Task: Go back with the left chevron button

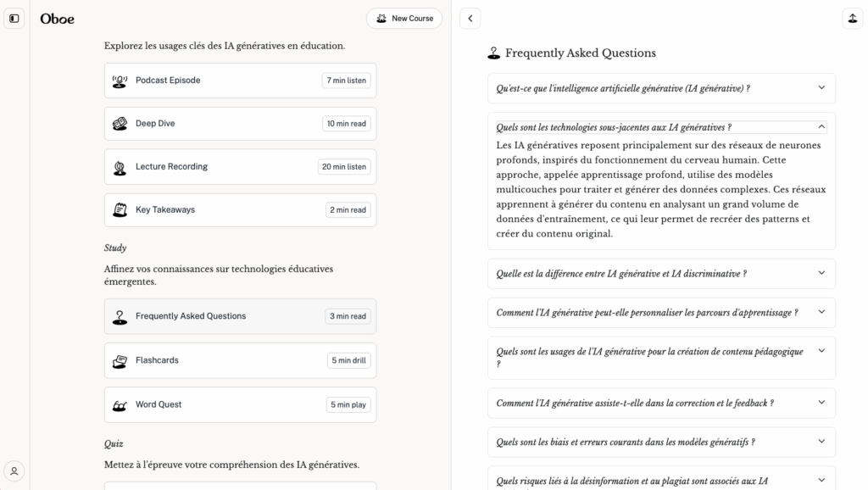Action: [x=470, y=19]
